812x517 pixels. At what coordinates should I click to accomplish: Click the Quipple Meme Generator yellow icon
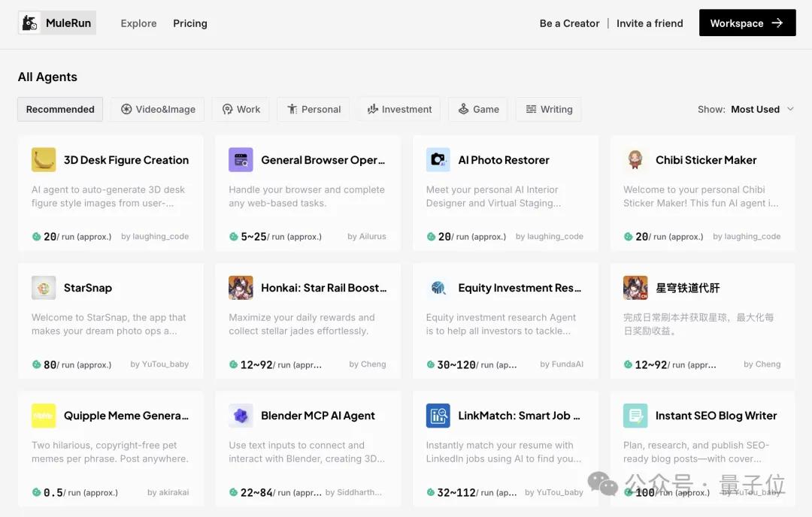(44, 416)
